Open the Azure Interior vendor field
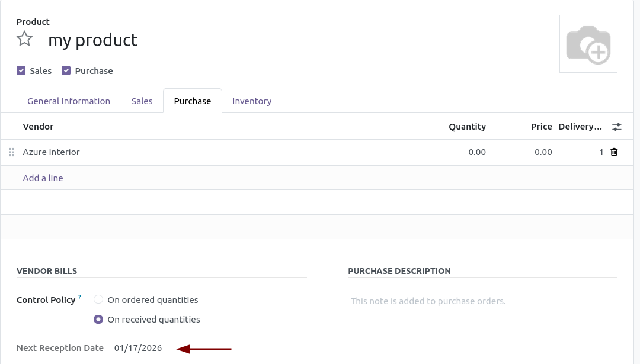640x364 pixels. click(51, 152)
